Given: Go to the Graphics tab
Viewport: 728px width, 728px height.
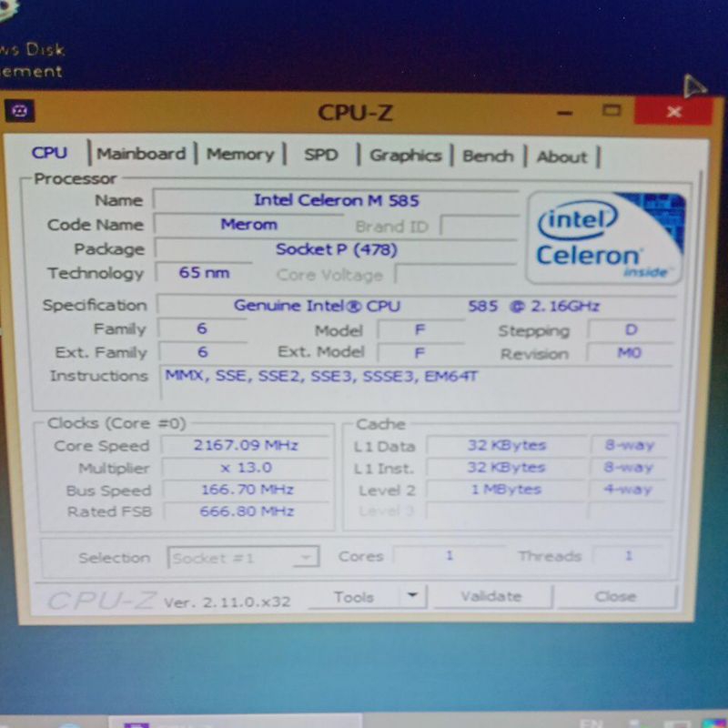Looking at the screenshot, I should (405, 155).
